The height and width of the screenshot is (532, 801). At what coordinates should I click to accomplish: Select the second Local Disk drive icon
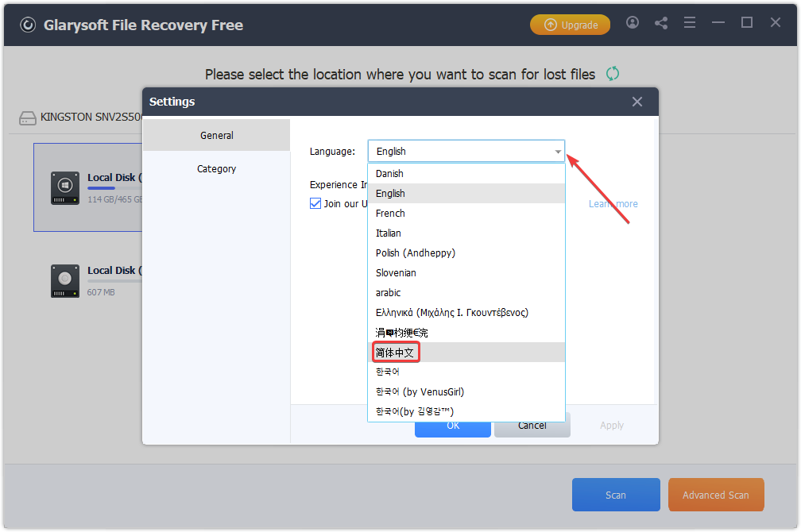click(x=64, y=280)
